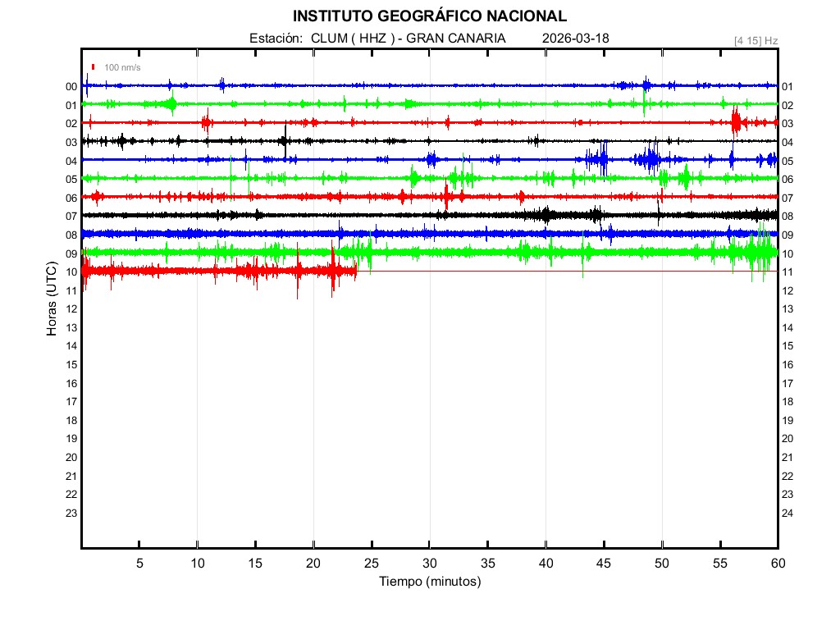Click the 30 minute tick label
This screenshot has width=840, height=630.
click(x=430, y=563)
